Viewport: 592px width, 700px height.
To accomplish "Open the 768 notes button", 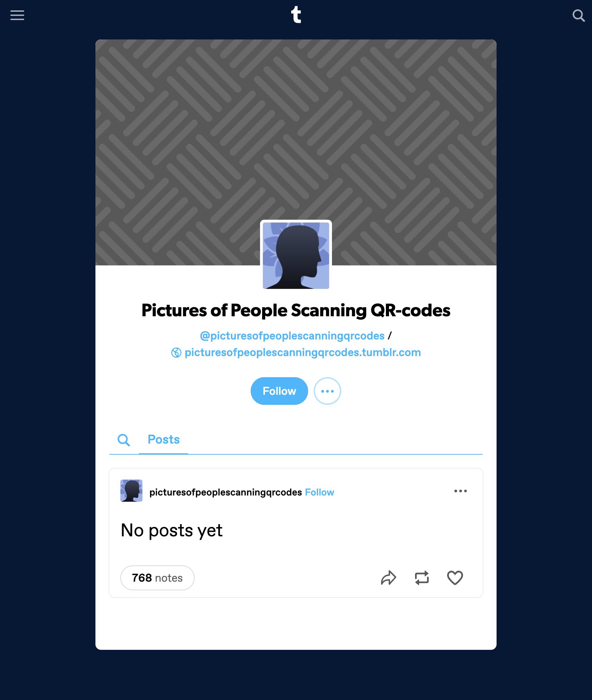I will 157,578.
